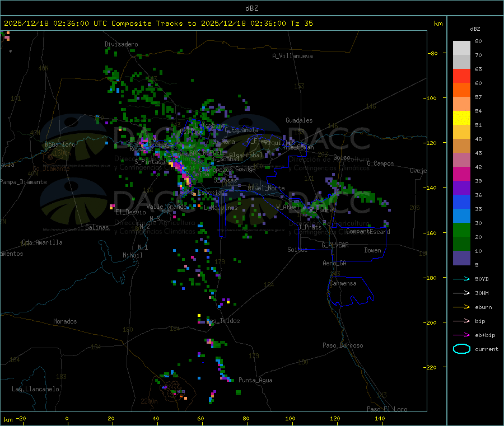Click the Bowen map label
504x426 pixels.
[x=372, y=250]
